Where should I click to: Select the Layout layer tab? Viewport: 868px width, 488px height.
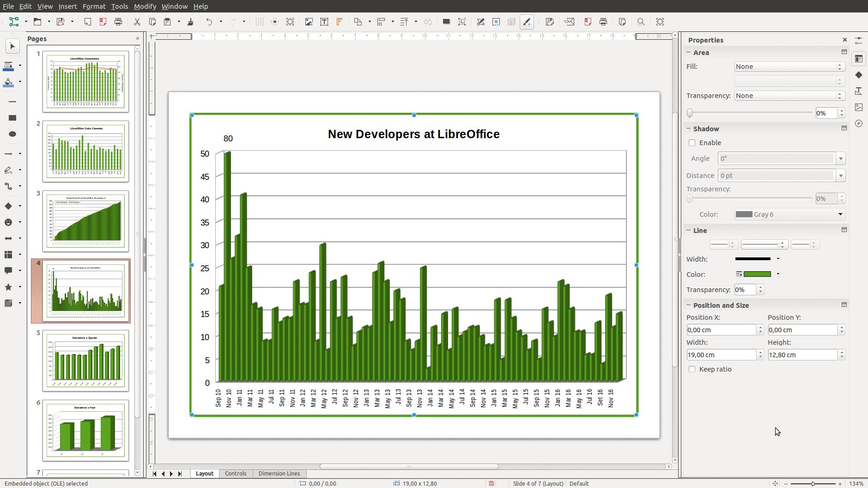click(204, 473)
